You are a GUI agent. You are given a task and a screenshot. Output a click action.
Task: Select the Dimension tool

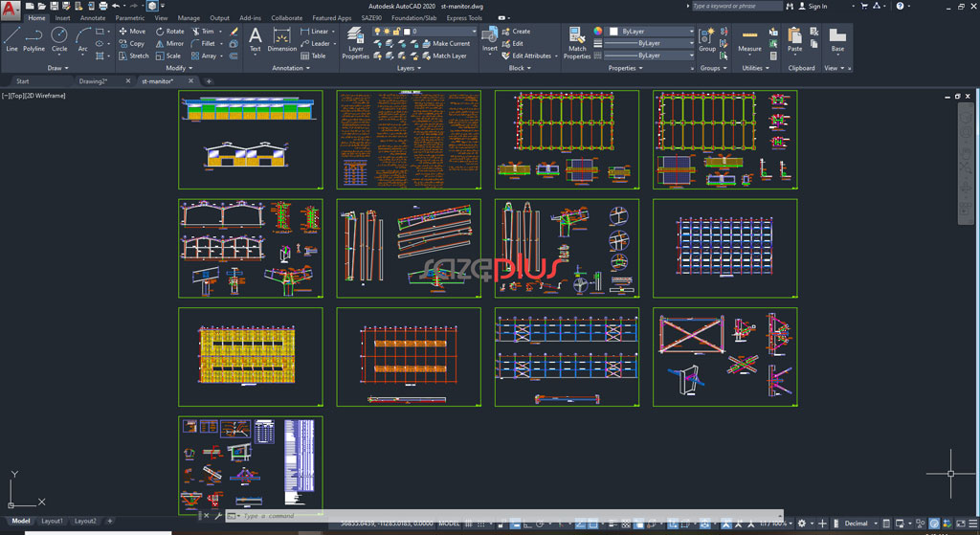click(282, 39)
